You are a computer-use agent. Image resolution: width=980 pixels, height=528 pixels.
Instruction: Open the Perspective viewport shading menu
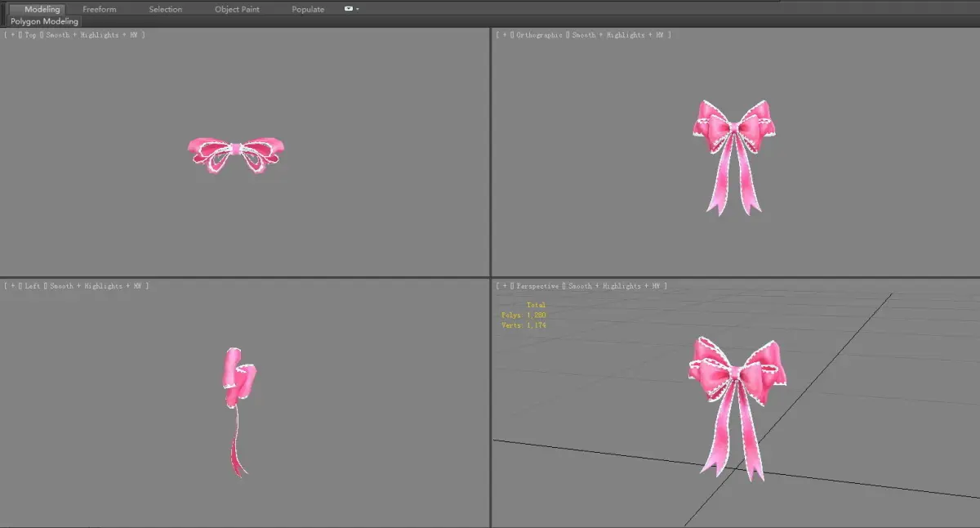[613, 286]
